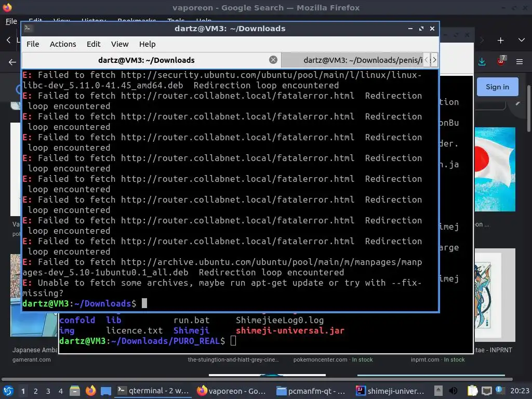The height and width of the screenshot is (399, 532).
Task: Close the ~/Downloads terminal tab with its X icon
Action: pyautogui.click(x=273, y=60)
